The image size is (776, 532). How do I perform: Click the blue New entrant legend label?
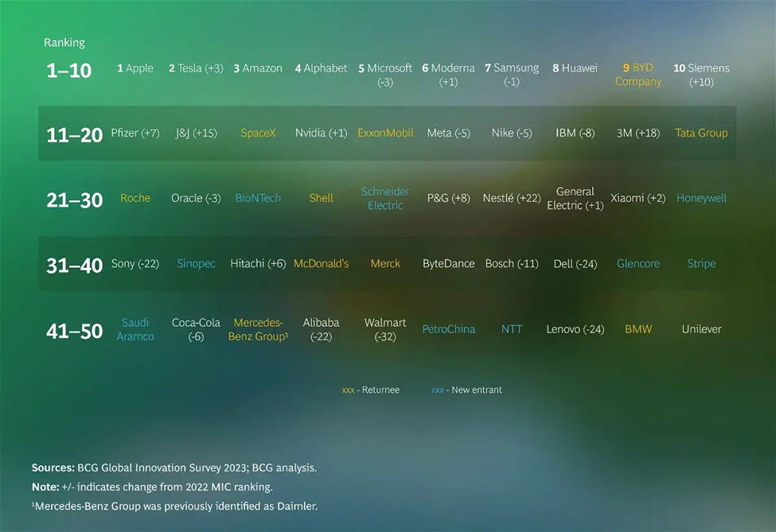(466, 390)
